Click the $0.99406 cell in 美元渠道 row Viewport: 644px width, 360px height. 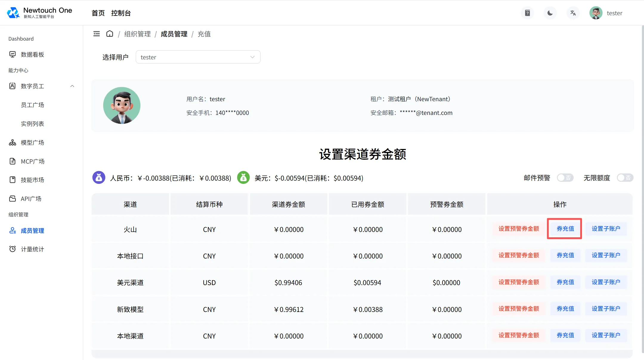(288, 282)
